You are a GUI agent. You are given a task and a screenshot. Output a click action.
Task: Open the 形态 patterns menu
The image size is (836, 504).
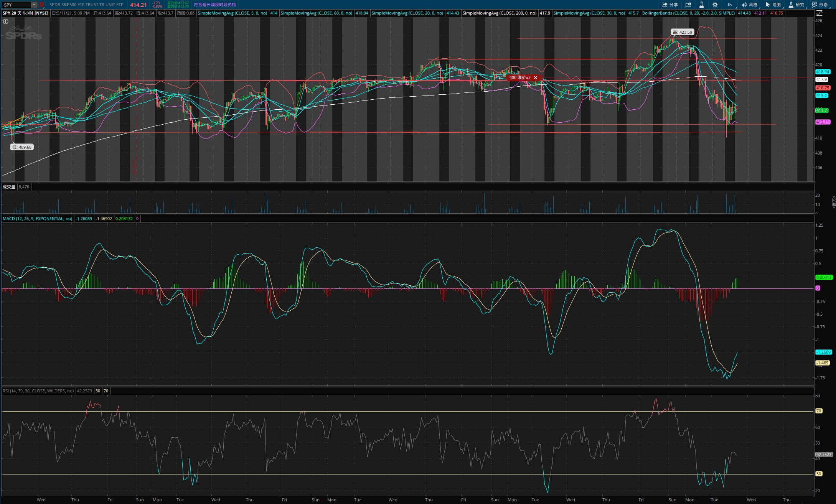(820, 5)
